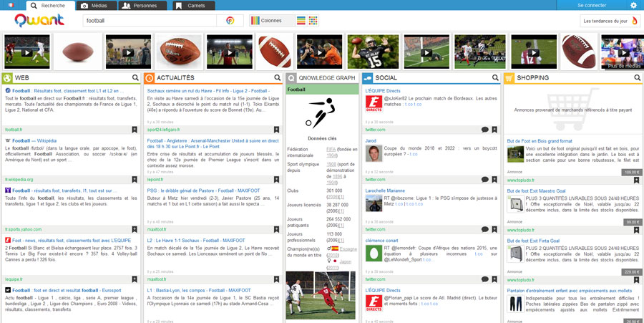644x323 pixels.
Task: Search within the SHOPPING column magnifier
Action: (x=638, y=77)
